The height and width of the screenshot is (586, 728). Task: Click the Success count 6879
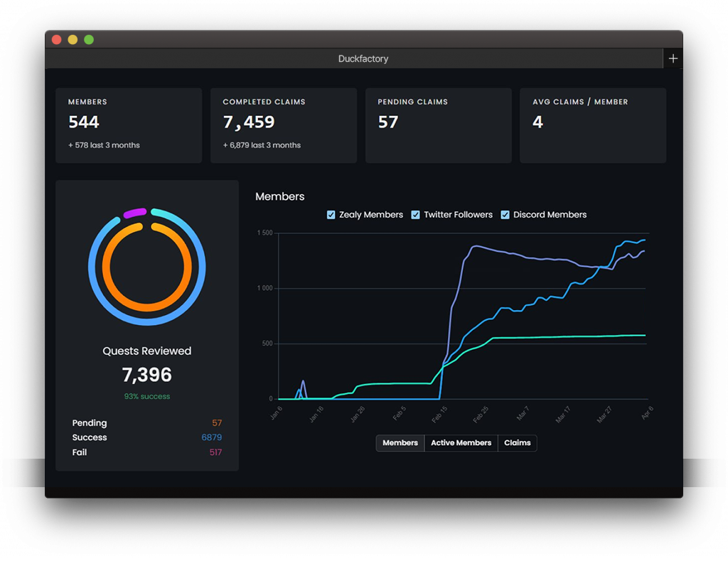[x=211, y=437]
